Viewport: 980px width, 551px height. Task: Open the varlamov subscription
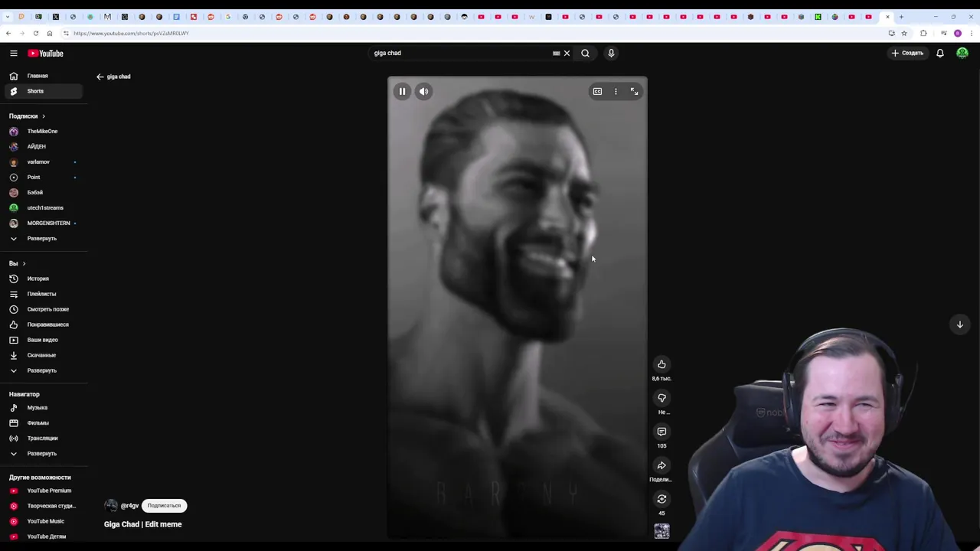pyautogui.click(x=43, y=161)
